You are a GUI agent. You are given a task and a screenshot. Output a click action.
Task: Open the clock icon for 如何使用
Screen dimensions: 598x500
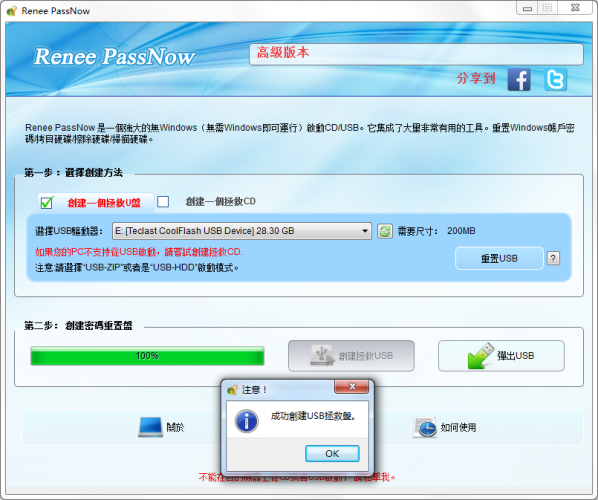425,427
